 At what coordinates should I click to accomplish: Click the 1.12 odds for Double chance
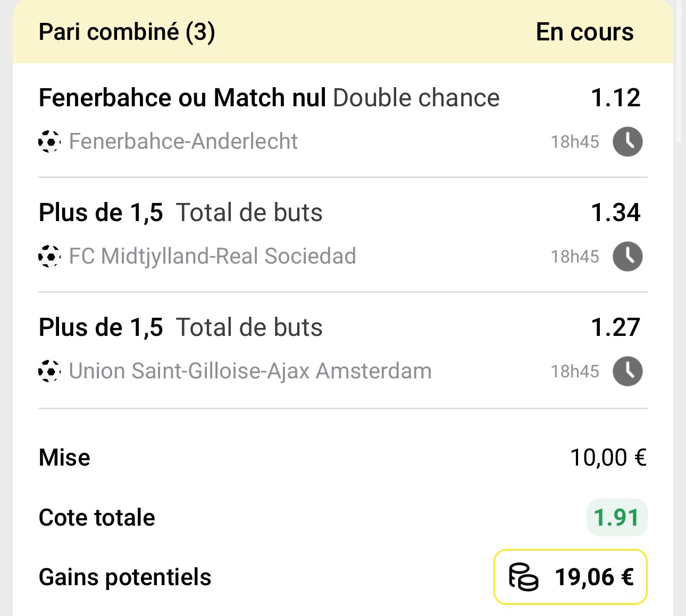(x=616, y=98)
